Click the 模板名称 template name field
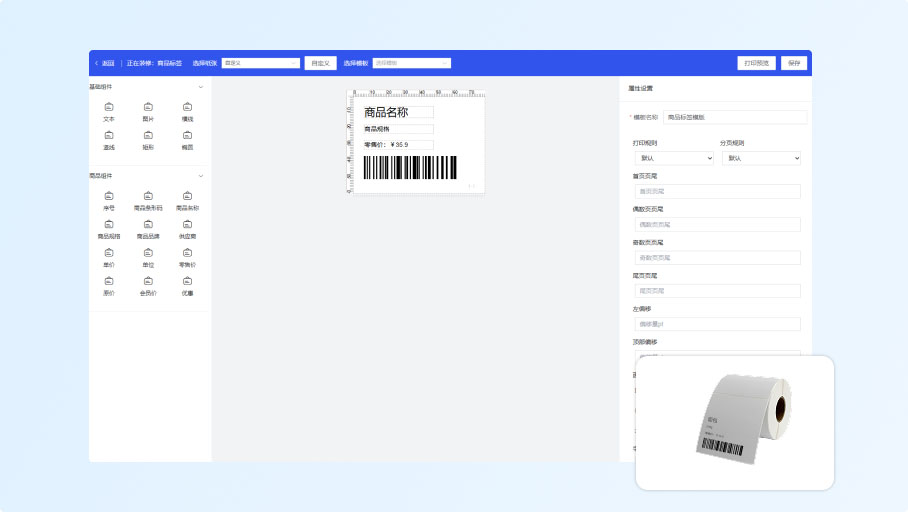This screenshot has width=908, height=512. (734, 117)
